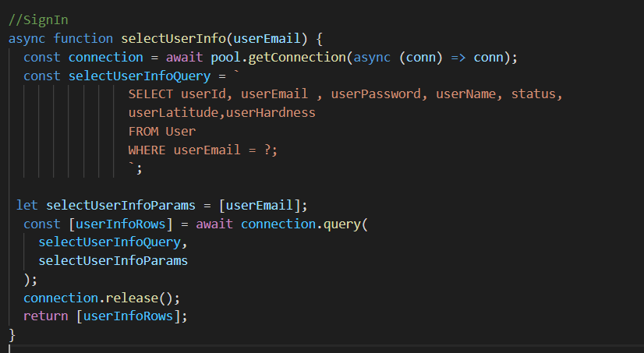
Task: Click selectUserInfoParams argument in query call
Action: [113, 260]
